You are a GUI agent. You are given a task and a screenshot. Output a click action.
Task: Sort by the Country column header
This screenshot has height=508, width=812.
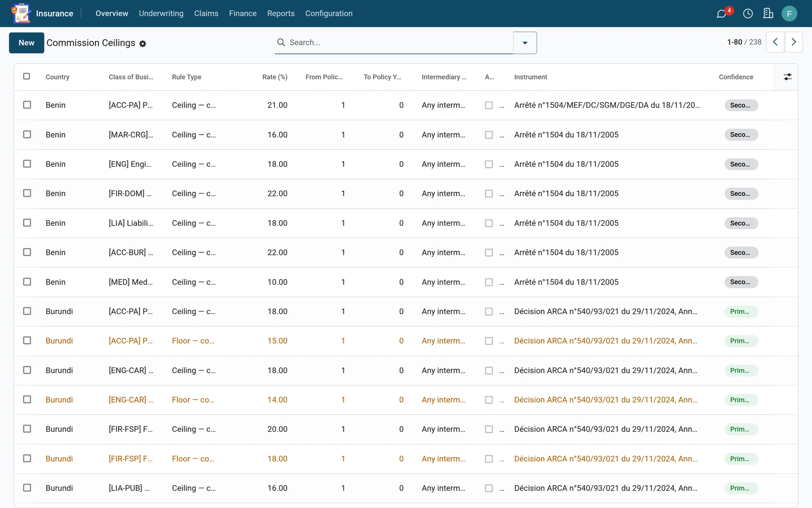(58, 77)
